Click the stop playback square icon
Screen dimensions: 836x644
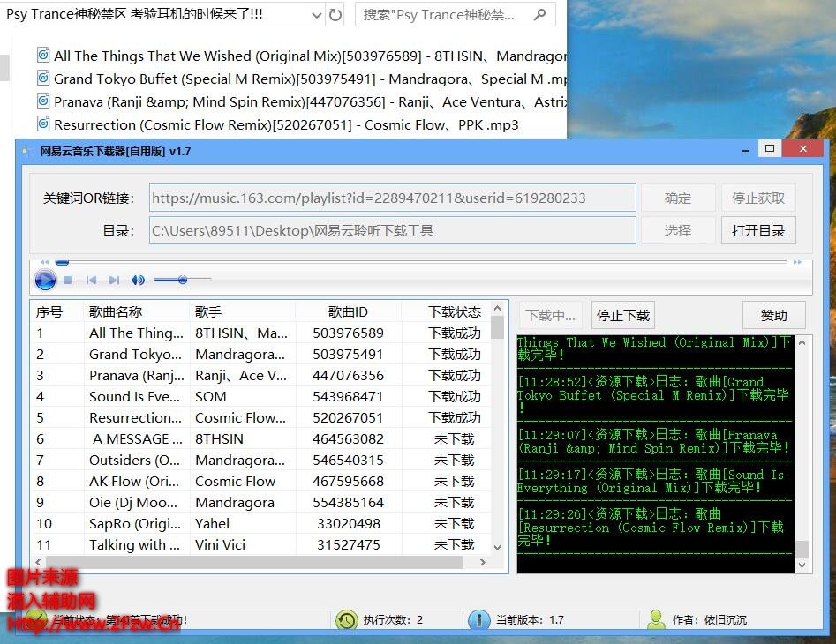(68, 280)
